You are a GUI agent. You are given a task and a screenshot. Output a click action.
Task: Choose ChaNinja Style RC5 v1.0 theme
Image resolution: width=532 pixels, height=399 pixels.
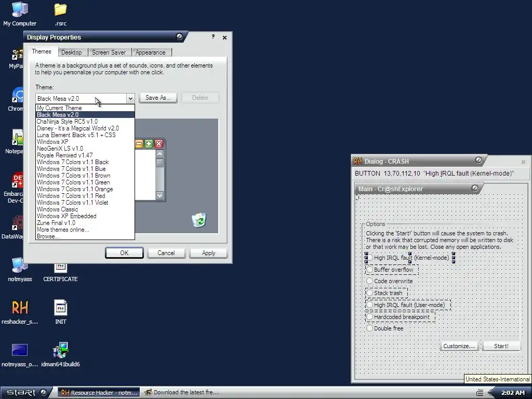[x=85, y=122]
